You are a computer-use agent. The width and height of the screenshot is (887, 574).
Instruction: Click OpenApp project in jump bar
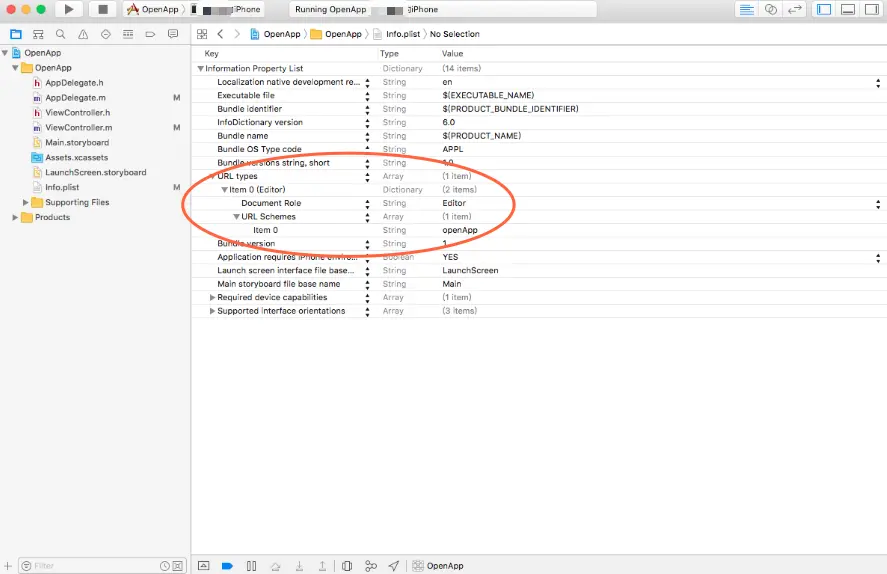pyautogui.click(x=275, y=34)
